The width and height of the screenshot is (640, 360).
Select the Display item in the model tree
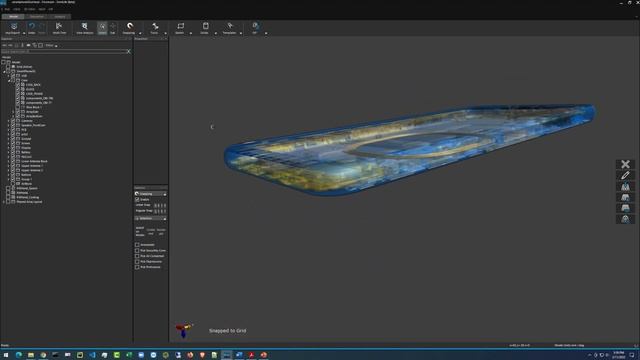26,148
